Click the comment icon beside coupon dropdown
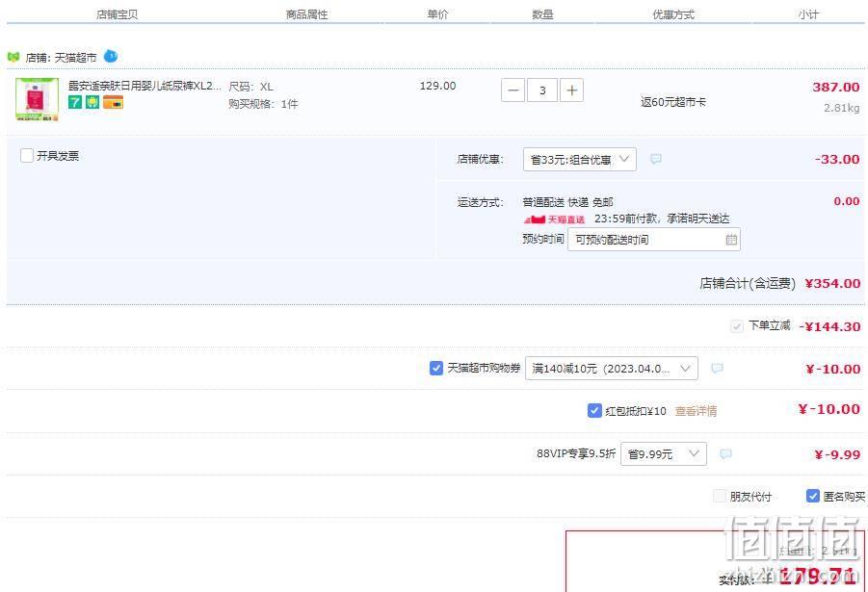868x592 pixels. (x=717, y=369)
